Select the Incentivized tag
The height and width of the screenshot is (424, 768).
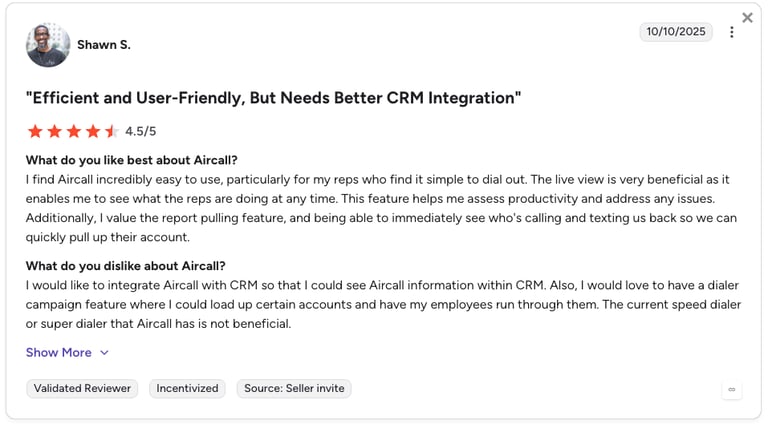pyautogui.click(x=187, y=389)
